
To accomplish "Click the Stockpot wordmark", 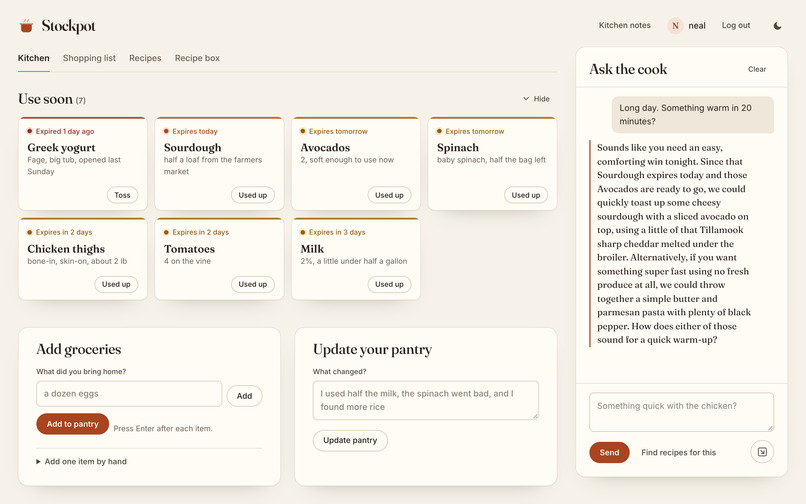I will [68, 26].
